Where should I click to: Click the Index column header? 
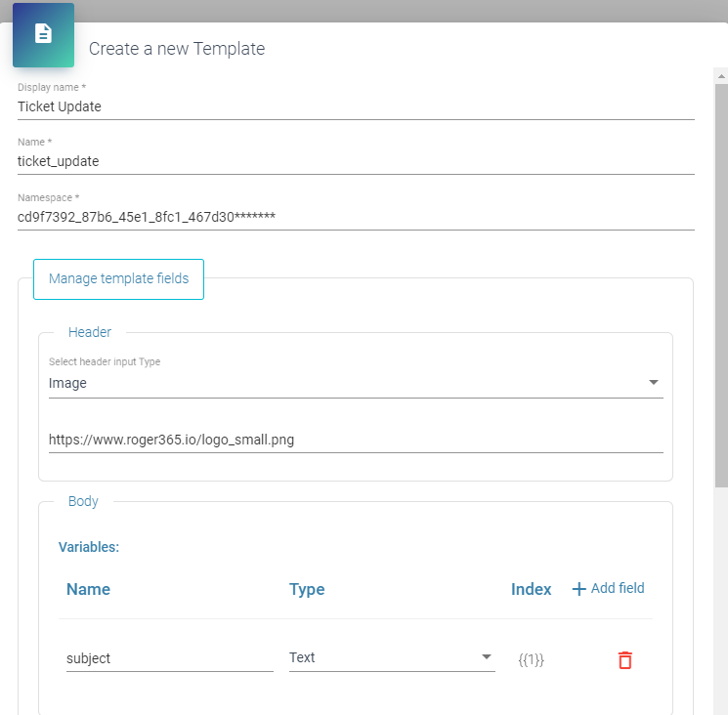coord(531,589)
